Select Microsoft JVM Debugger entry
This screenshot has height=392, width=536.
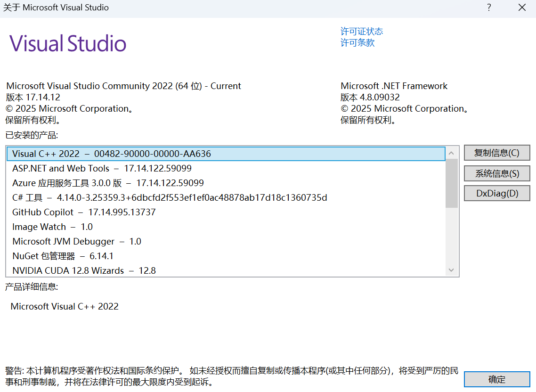tap(77, 241)
